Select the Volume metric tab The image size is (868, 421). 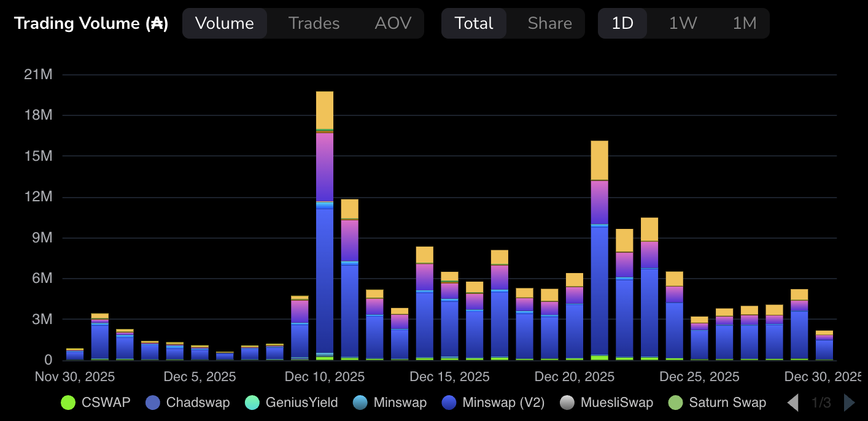point(225,23)
